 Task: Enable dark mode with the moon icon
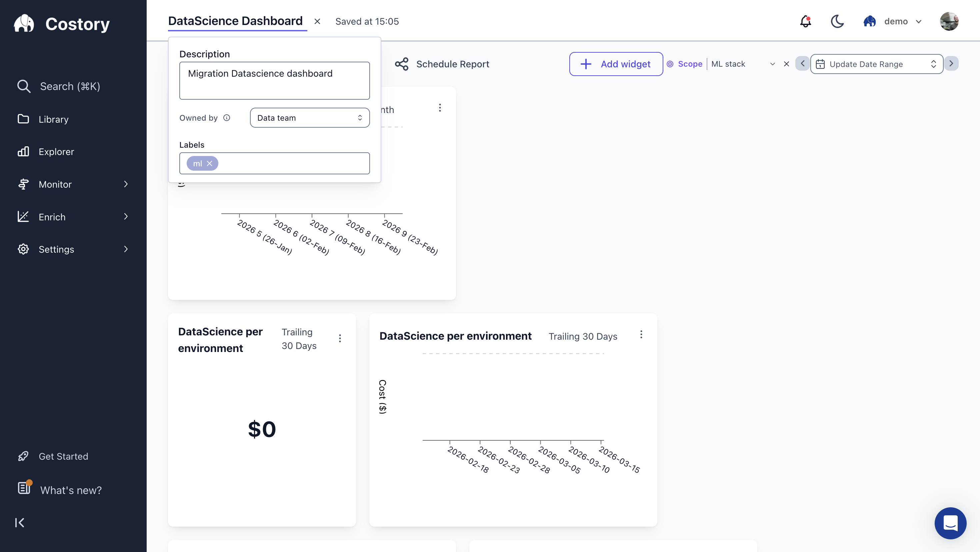coord(837,22)
